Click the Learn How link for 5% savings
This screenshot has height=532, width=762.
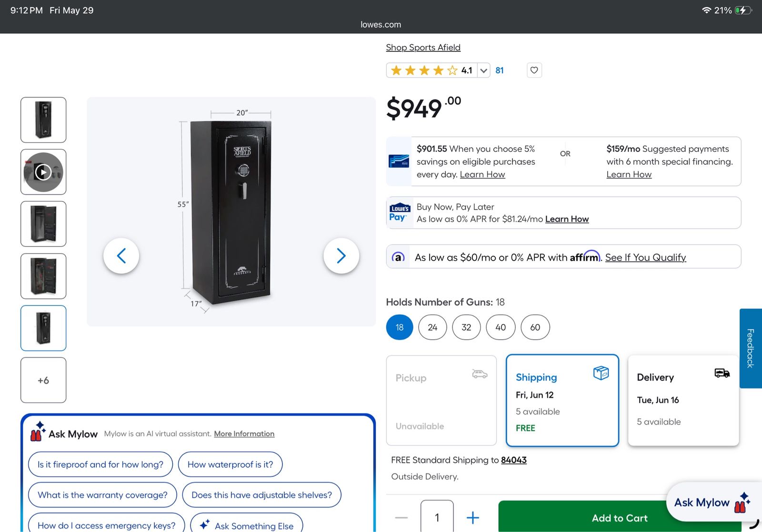pyautogui.click(x=482, y=175)
